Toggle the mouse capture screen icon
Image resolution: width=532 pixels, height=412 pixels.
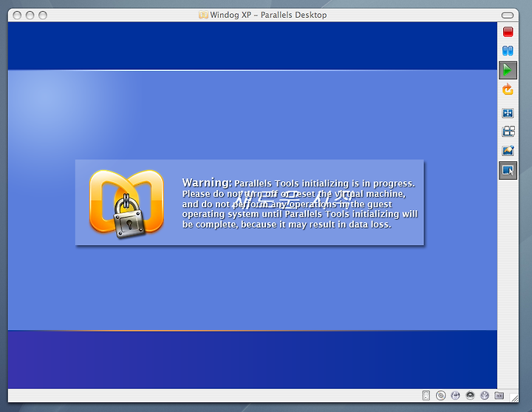click(508, 170)
